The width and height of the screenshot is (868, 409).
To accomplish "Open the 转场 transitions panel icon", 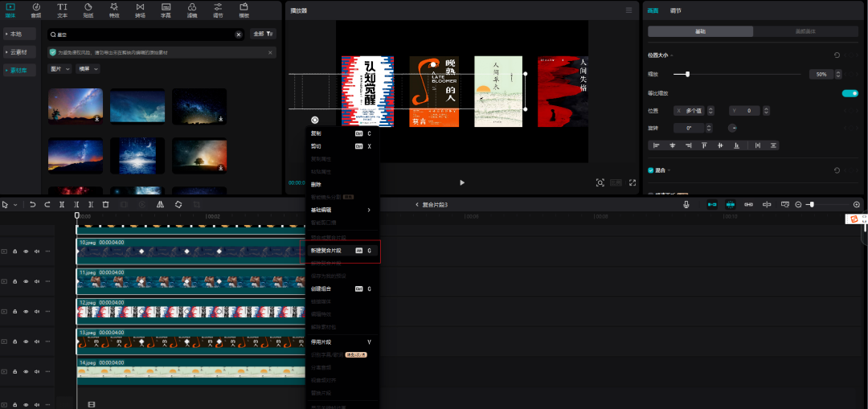I will [x=140, y=10].
